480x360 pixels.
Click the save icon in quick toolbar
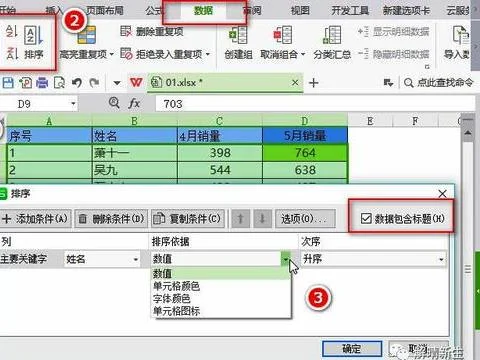[x=8, y=82]
